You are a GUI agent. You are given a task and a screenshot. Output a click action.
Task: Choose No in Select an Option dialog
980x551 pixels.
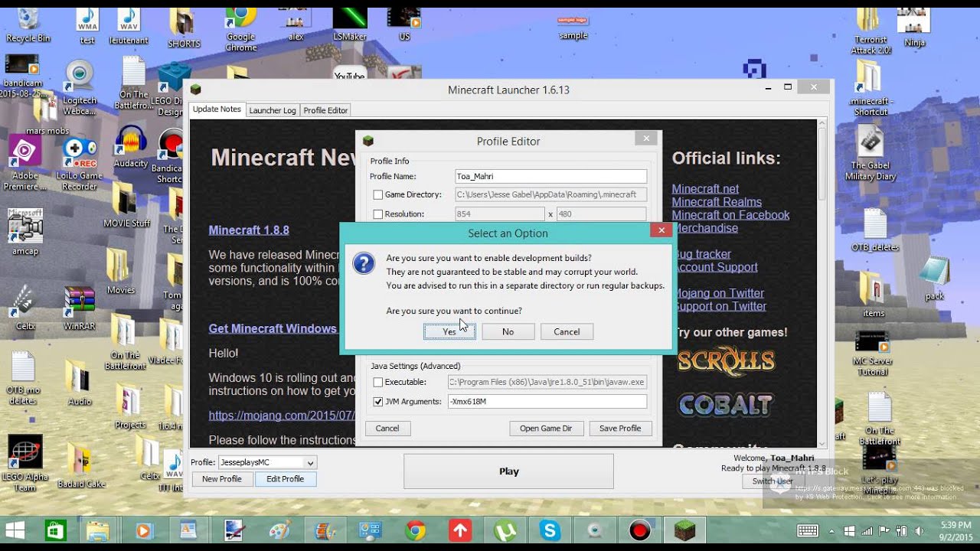point(508,331)
